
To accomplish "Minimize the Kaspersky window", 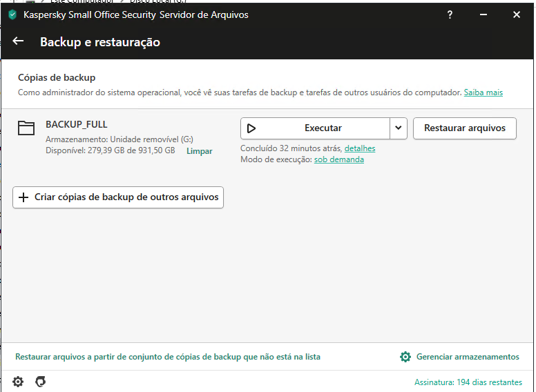I will pos(484,14).
